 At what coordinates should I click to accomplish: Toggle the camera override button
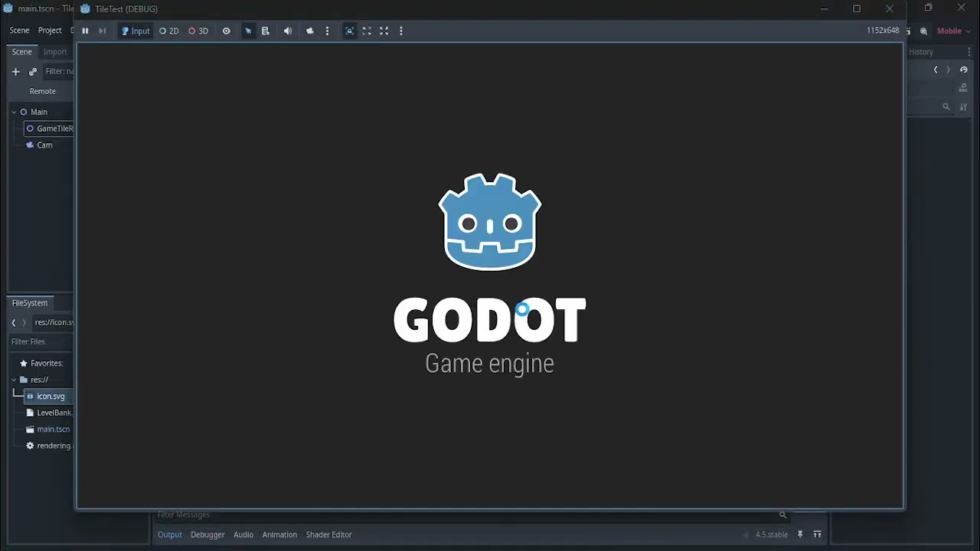pos(310,31)
